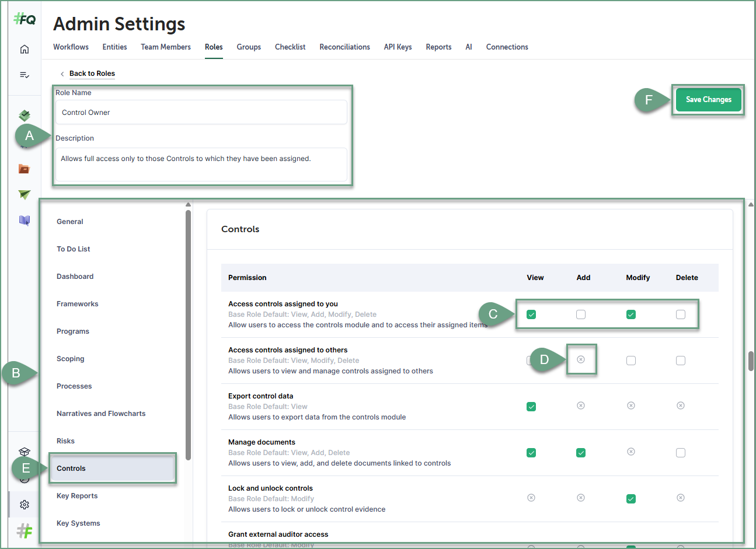Screen dimensions: 756x549
Task: Open the checklist icon in left sidebar
Action: pyautogui.click(x=25, y=75)
